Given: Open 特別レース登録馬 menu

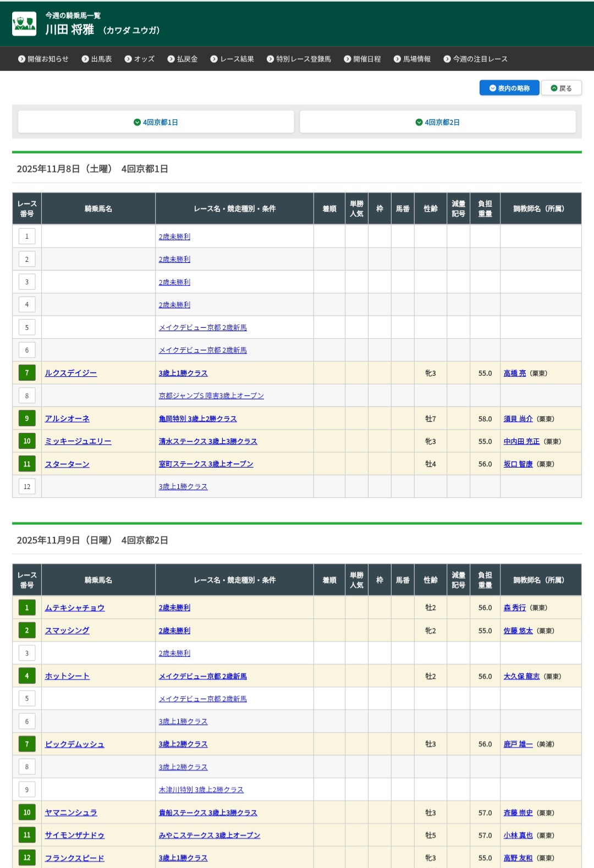Looking at the screenshot, I should [x=299, y=59].
